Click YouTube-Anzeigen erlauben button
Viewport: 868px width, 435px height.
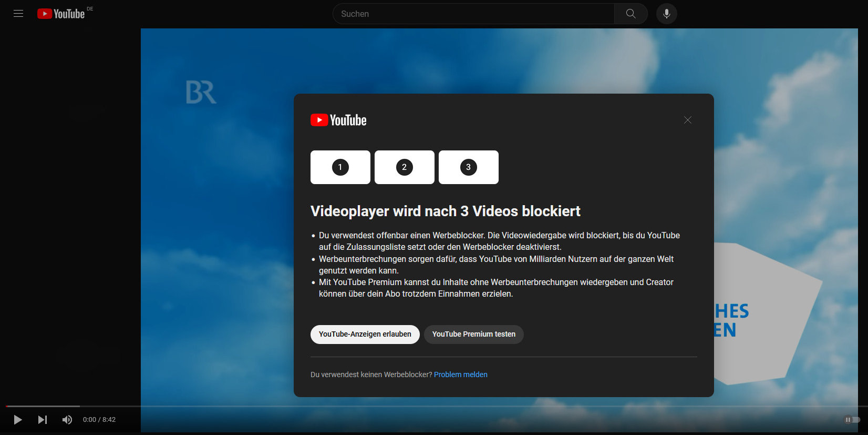(x=365, y=335)
